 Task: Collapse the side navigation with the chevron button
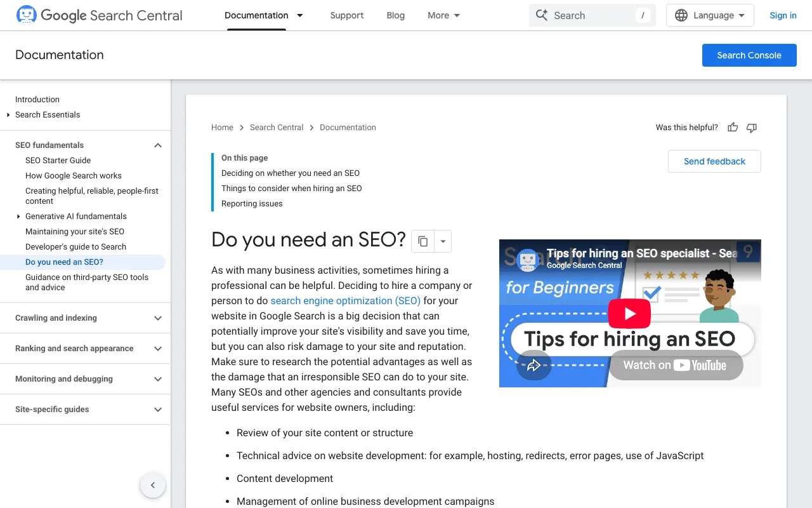coord(153,486)
